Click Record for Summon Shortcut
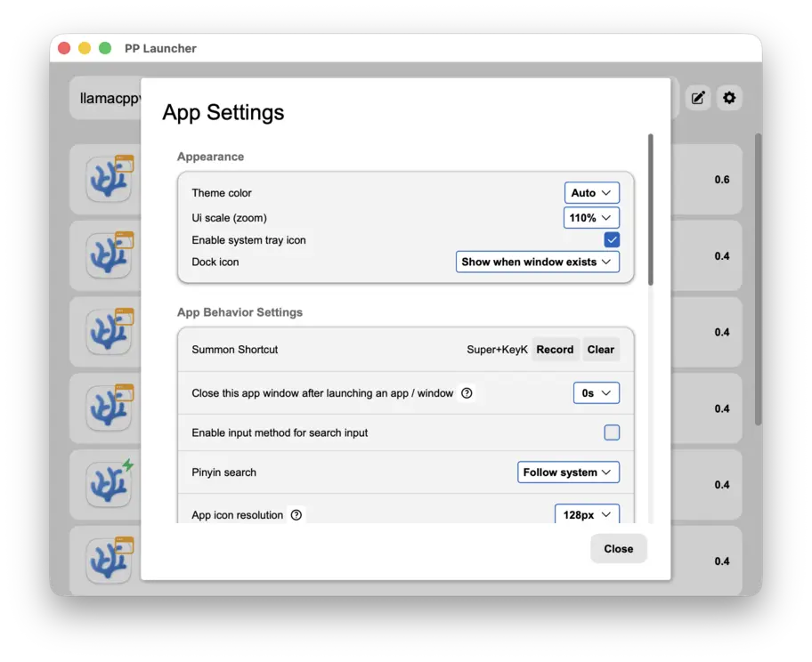Viewport: 812px width, 662px height. coord(555,350)
